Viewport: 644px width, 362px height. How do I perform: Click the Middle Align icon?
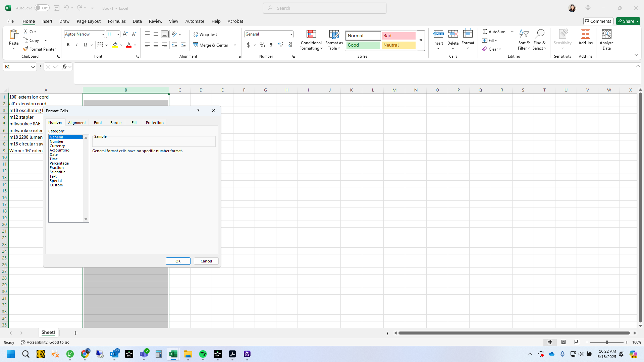156,34
